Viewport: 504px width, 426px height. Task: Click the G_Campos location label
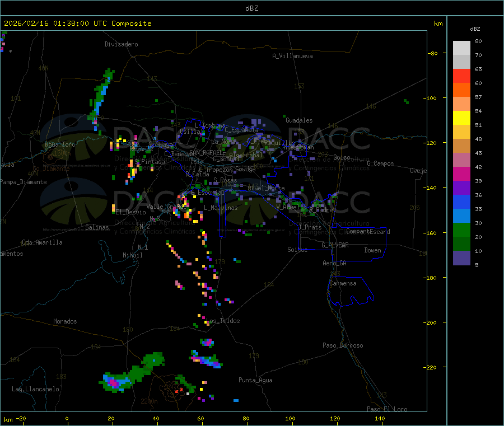tap(381, 163)
